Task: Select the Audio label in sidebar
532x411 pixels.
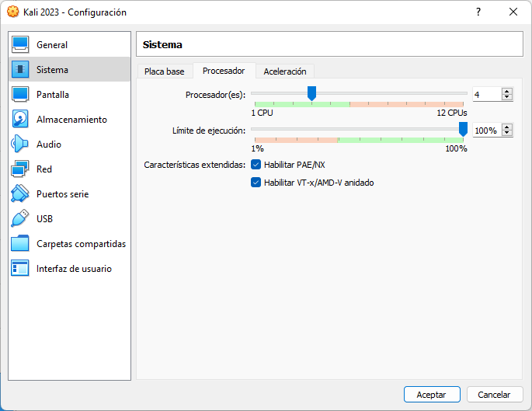Action: tap(49, 145)
